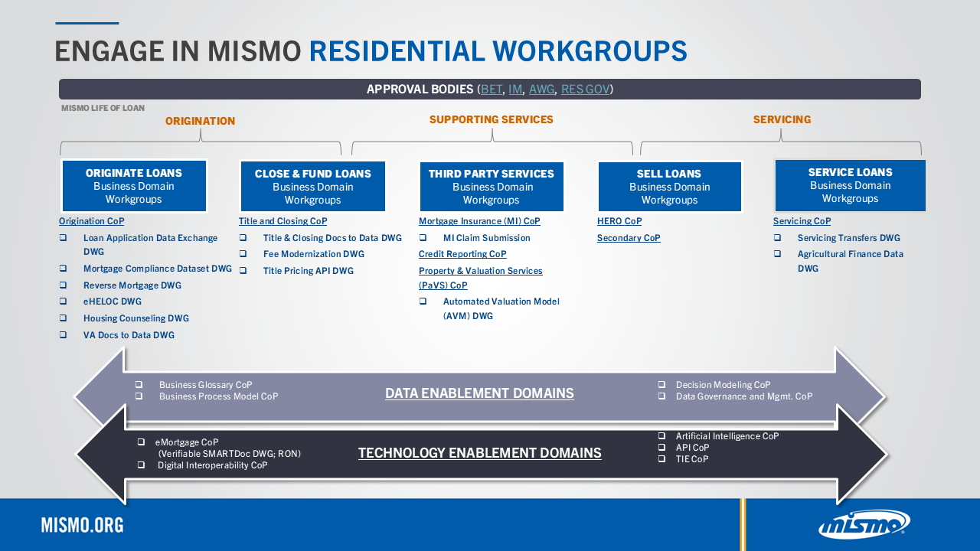Click the ORIGINATE LOANS business domain box
This screenshot has width=980, height=551.
(134, 186)
